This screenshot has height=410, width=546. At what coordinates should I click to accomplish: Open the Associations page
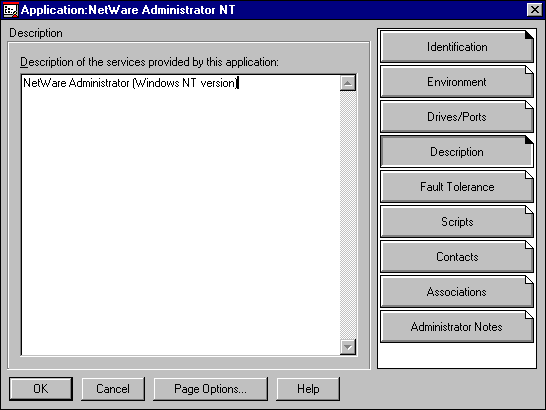(x=457, y=292)
